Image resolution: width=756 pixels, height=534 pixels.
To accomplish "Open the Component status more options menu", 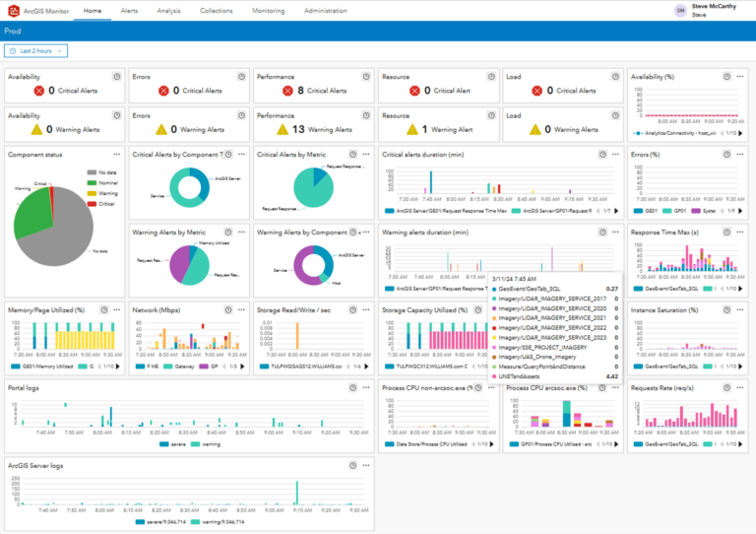I will point(117,155).
